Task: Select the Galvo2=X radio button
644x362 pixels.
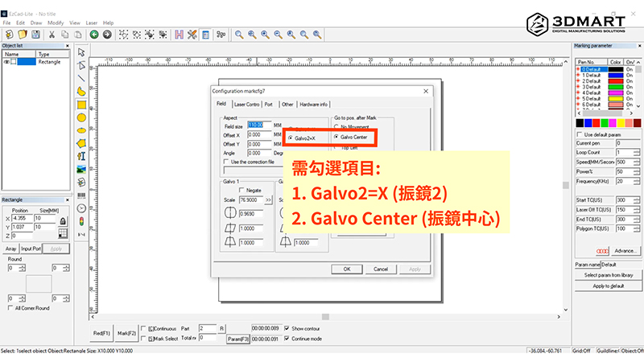Action: pyautogui.click(x=291, y=138)
